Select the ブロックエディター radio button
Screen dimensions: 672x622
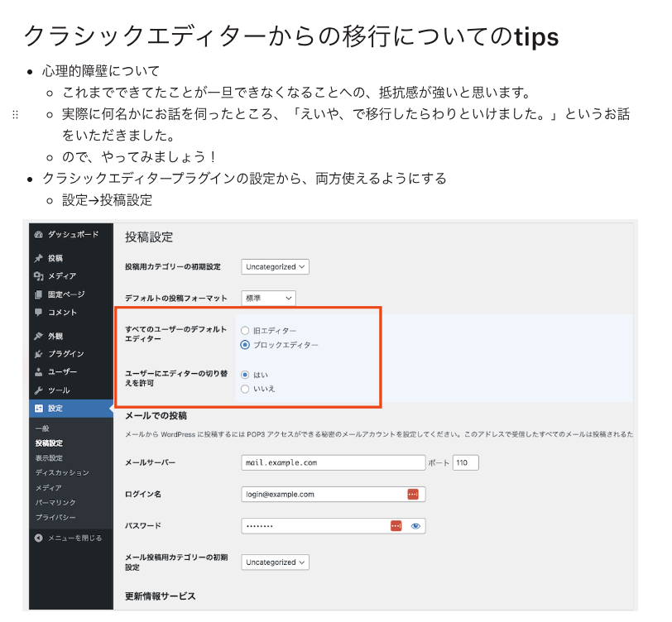pyautogui.click(x=245, y=345)
